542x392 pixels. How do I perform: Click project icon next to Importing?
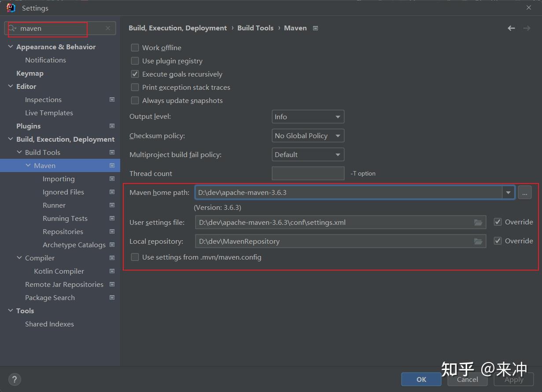coord(112,179)
